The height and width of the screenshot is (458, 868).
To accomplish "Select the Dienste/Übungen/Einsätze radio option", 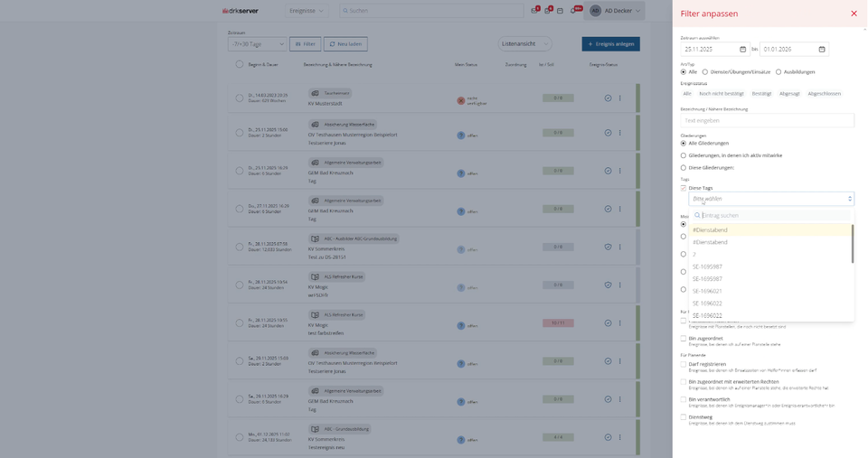I will [705, 72].
